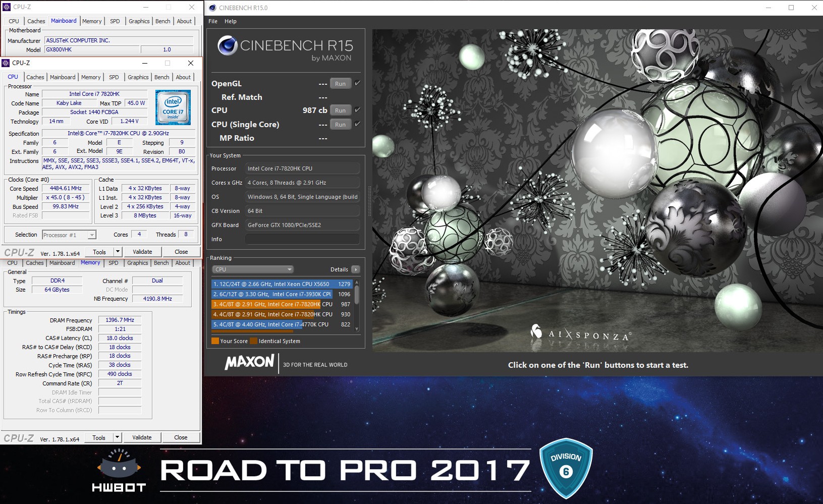Click the Intel Core i7 logo badge
This screenshot has width=823, height=504.
pyautogui.click(x=173, y=107)
